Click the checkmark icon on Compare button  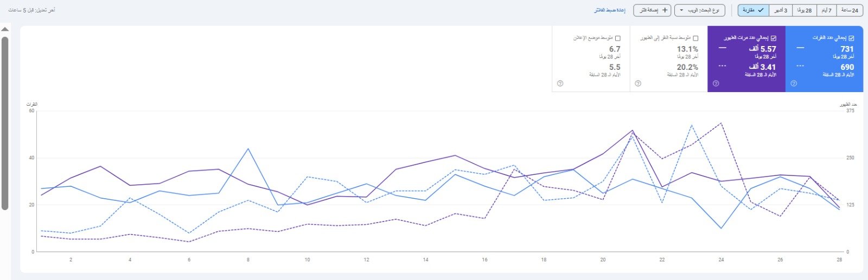tap(761, 10)
